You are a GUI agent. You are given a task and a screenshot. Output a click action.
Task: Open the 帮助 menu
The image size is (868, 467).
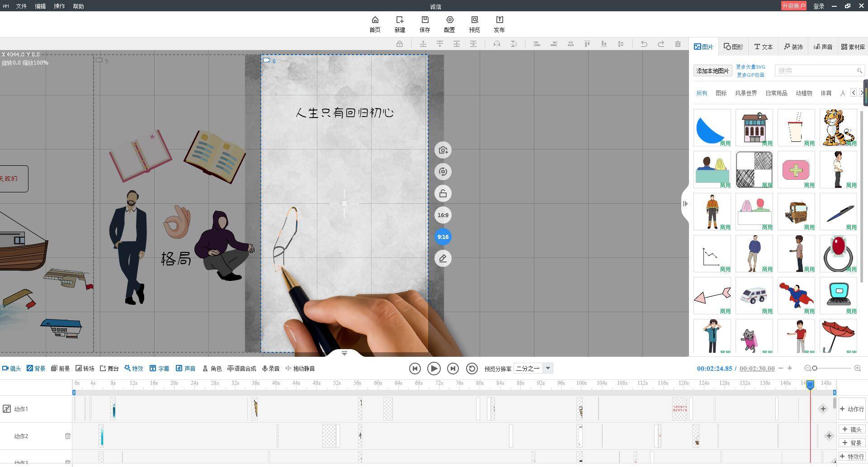(x=77, y=6)
